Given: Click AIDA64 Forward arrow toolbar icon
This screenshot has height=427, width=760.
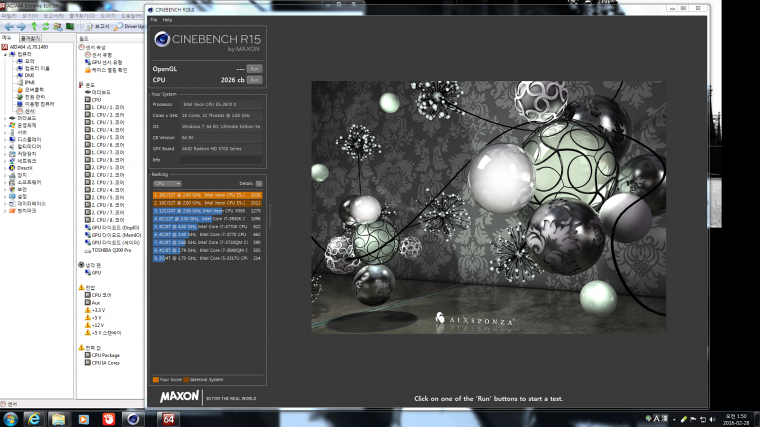Looking at the screenshot, I should point(21,27).
